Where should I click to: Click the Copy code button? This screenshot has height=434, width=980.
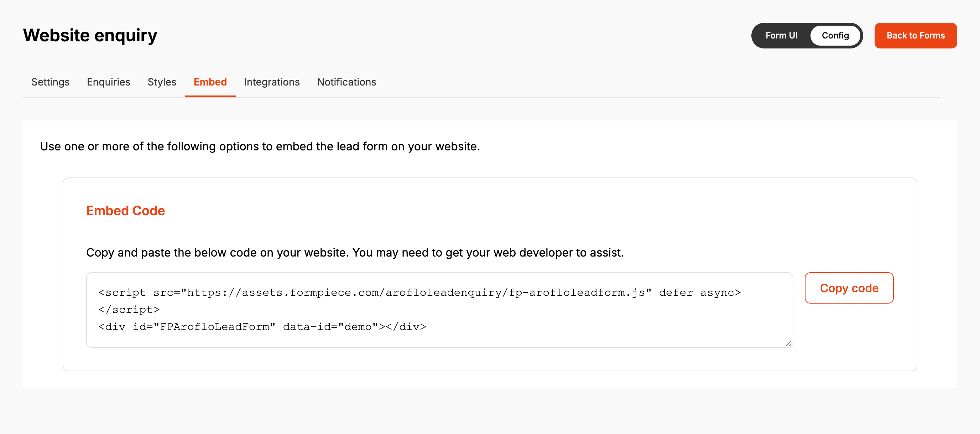pos(849,288)
